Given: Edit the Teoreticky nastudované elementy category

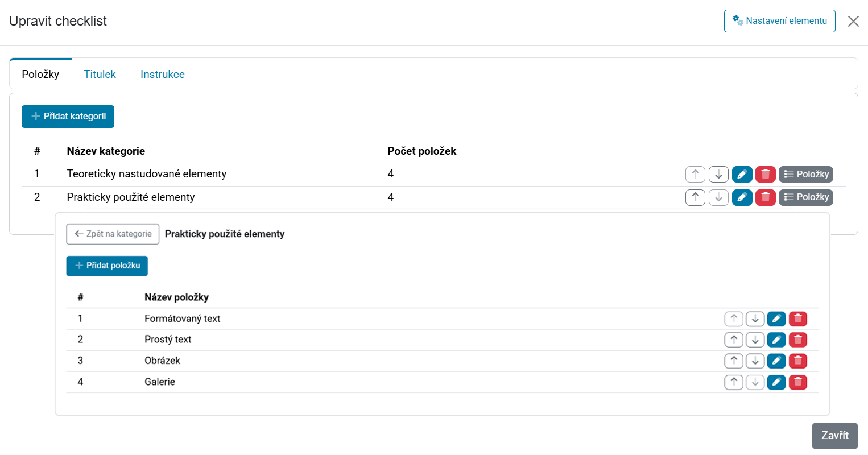Looking at the screenshot, I should (x=742, y=174).
